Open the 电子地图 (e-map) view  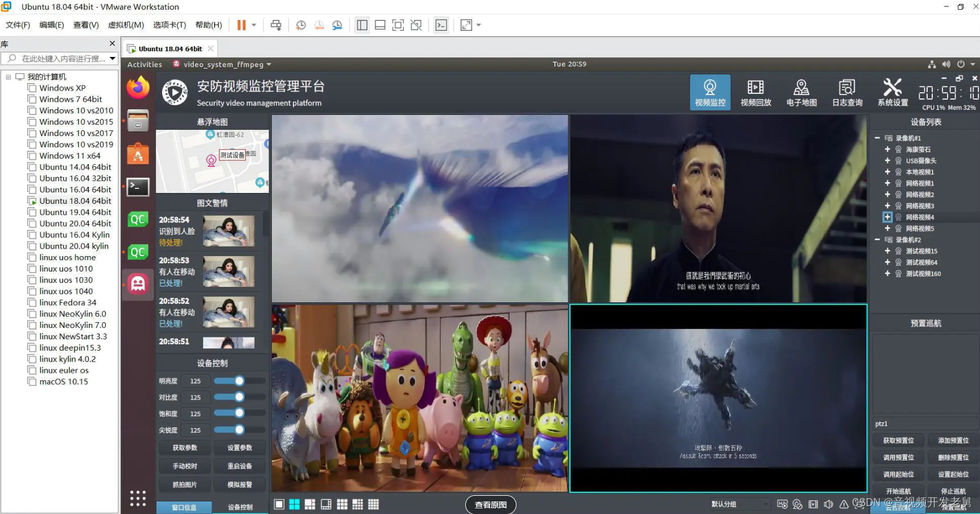pos(801,92)
